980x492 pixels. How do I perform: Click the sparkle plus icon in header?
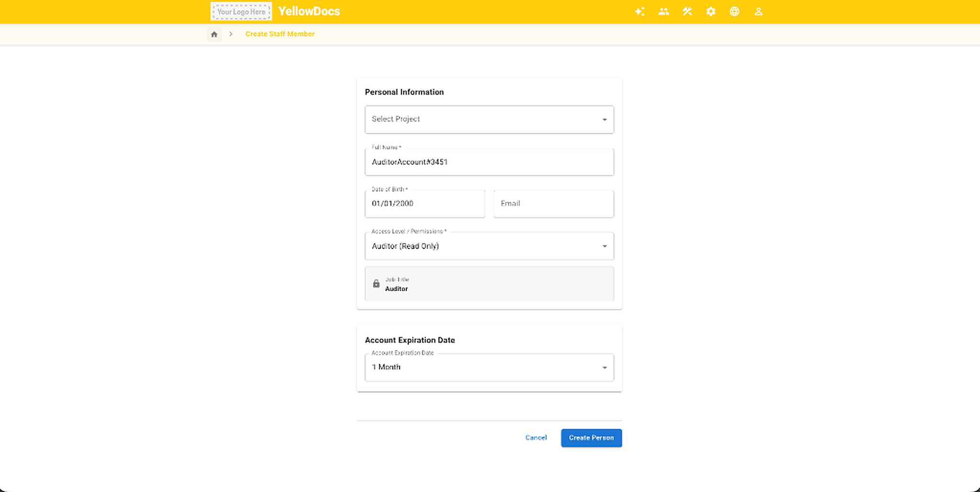pyautogui.click(x=640, y=11)
